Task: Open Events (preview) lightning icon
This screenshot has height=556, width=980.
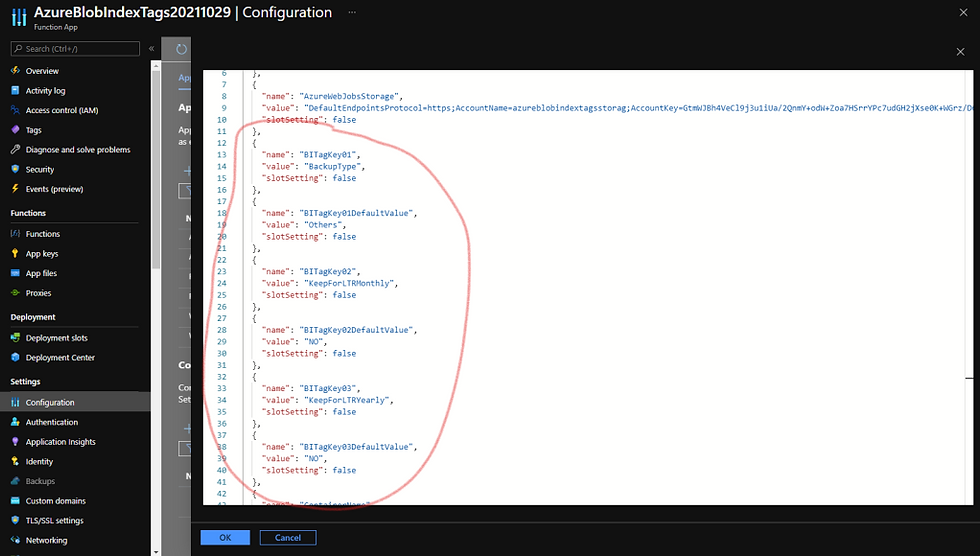Action: point(15,189)
